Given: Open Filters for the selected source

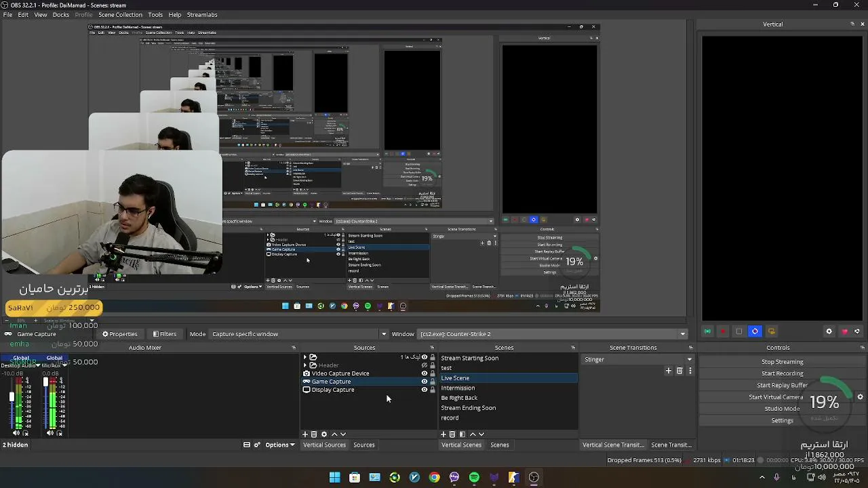Looking at the screenshot, I should point(164,334).
